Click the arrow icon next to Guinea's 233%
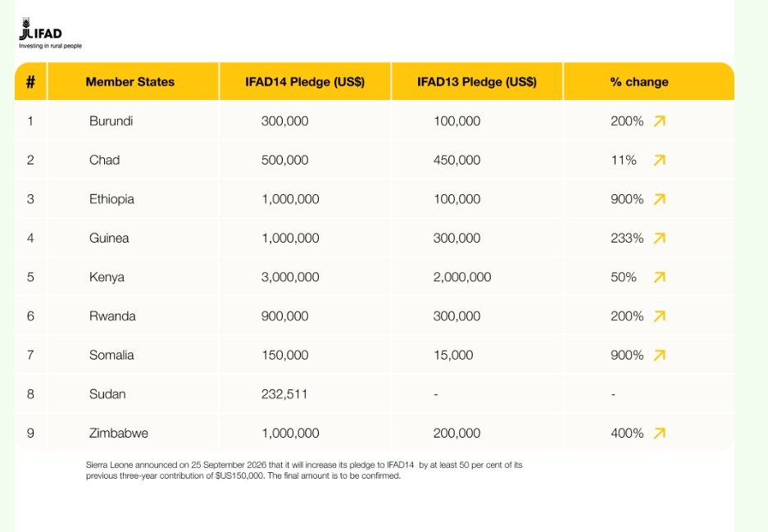This screenshot has width=768, height=532. 659,238
